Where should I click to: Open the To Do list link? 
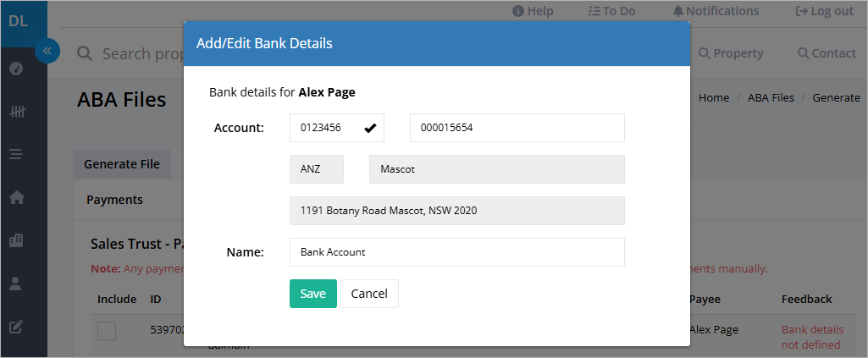pos(611,11)
